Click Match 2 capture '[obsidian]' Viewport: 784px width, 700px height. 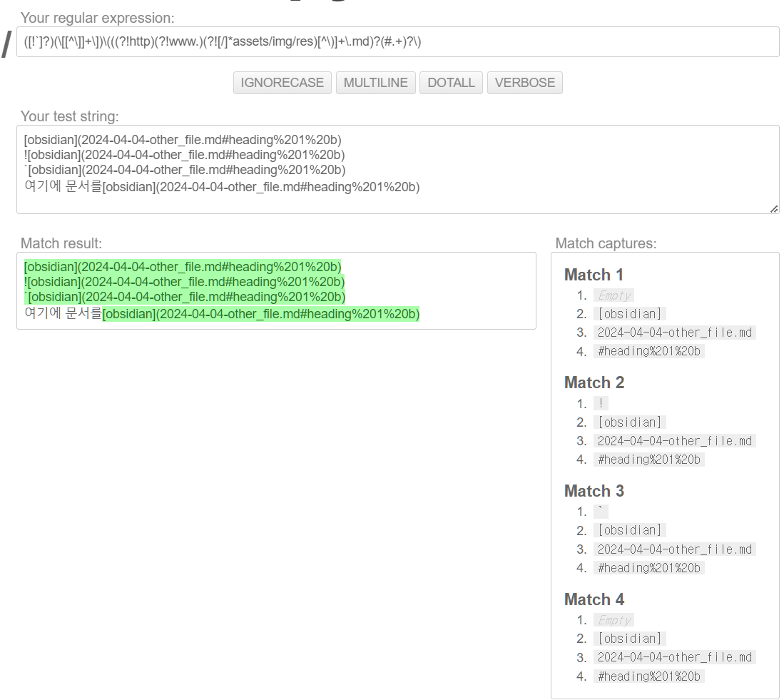point(630,422)
